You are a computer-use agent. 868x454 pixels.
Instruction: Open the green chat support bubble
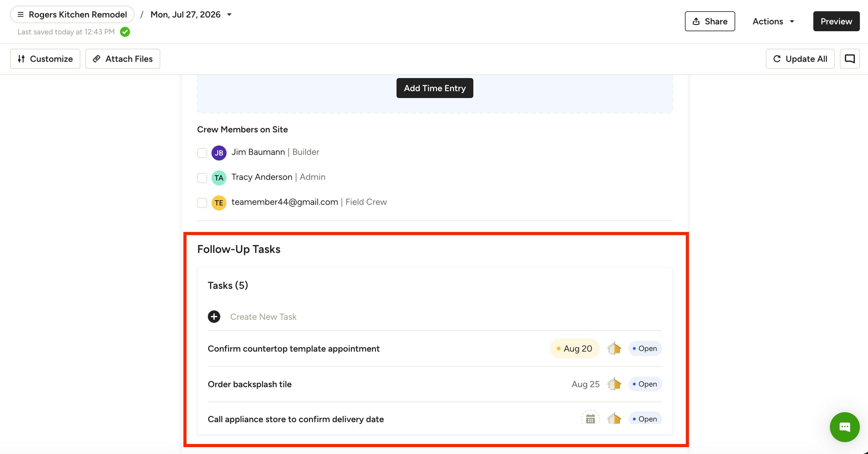tap(845, 427)
